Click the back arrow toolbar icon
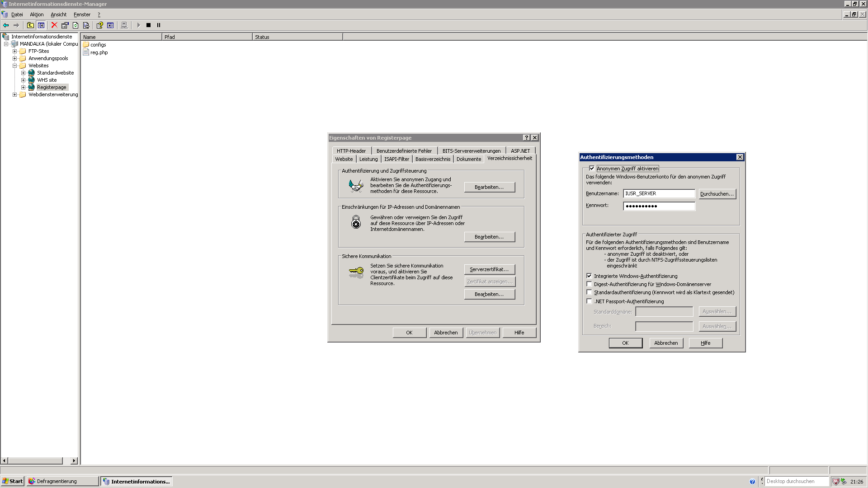Screen dimensions: 868x488 pos(6,25)
